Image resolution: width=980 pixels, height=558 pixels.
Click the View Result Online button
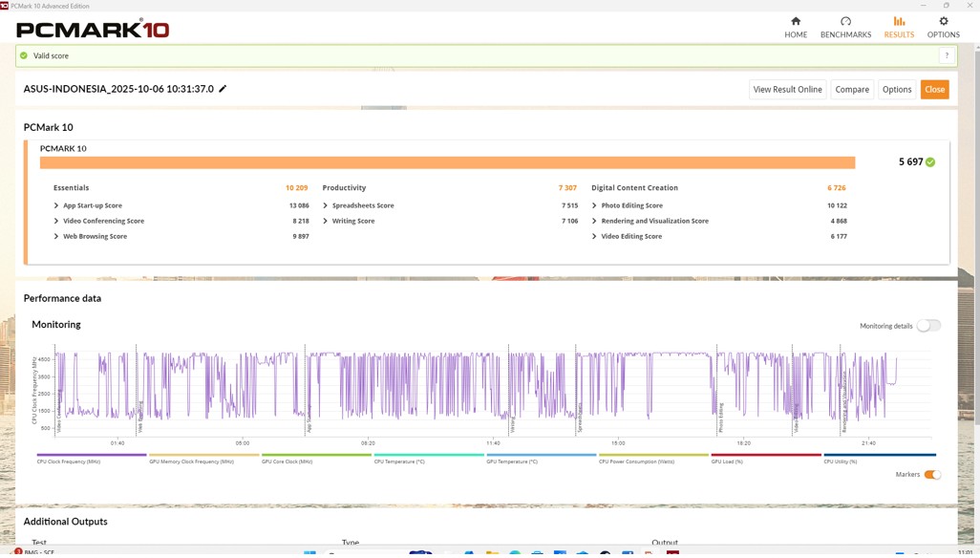pyautogui.click(x=787, y=89)
